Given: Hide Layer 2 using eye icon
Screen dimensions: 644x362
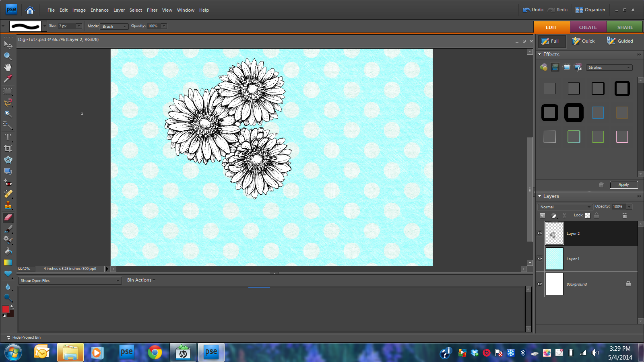Looking at the screenshot, I should pyautogui.click(x=540, y=233).
